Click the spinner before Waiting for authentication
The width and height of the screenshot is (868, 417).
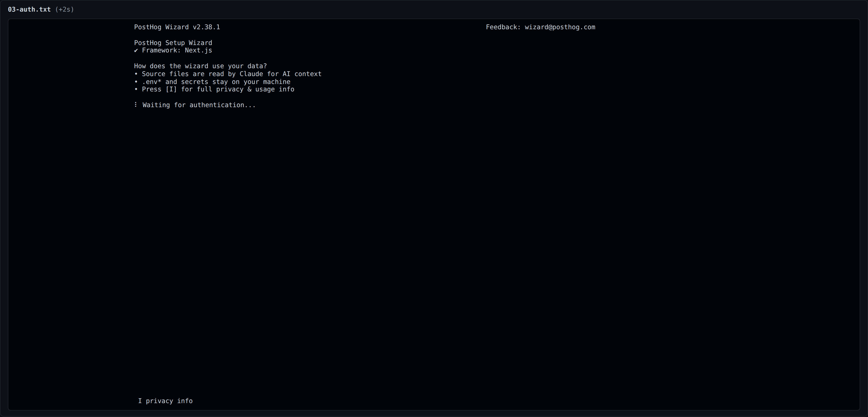[x=135, y=105]
